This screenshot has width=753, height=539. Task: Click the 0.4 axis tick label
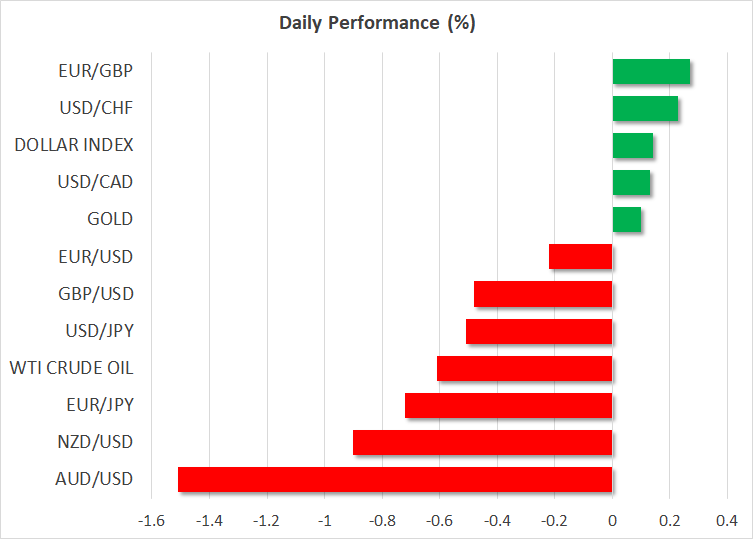pyautogui.click(x=726, y=521)
